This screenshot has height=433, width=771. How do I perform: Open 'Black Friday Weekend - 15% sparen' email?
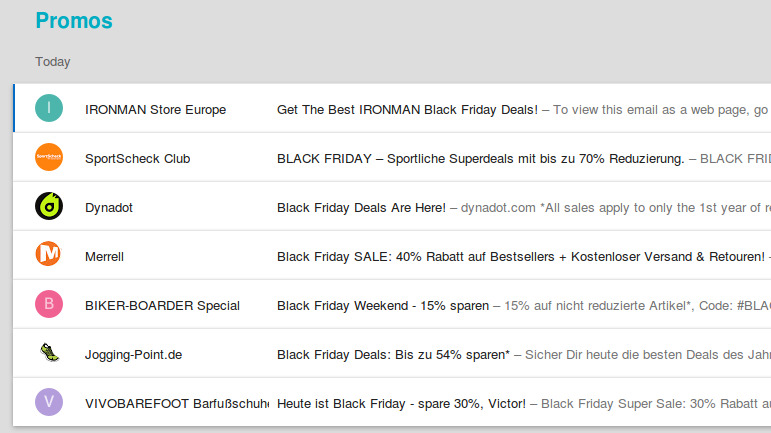coord(383,305)
